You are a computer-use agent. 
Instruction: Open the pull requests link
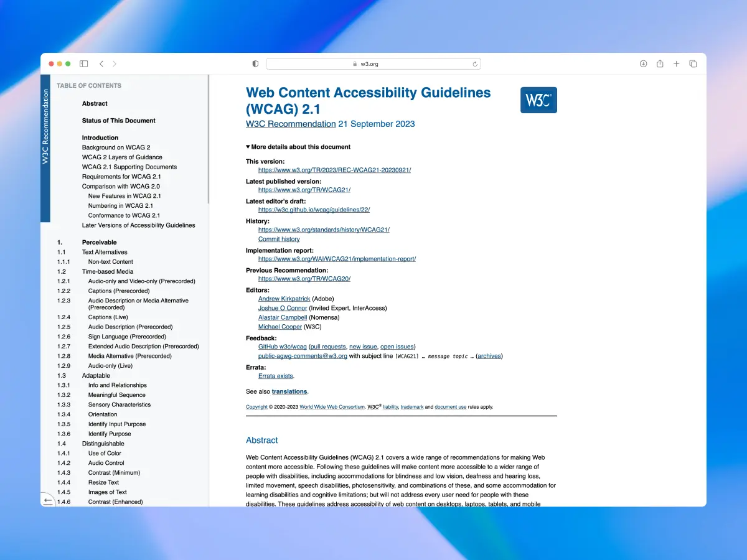[x=328, y=347]
